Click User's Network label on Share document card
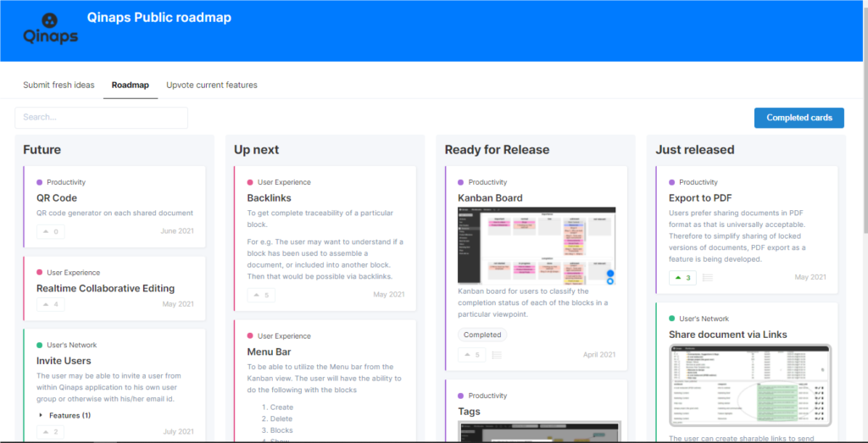 coord(704,318)
